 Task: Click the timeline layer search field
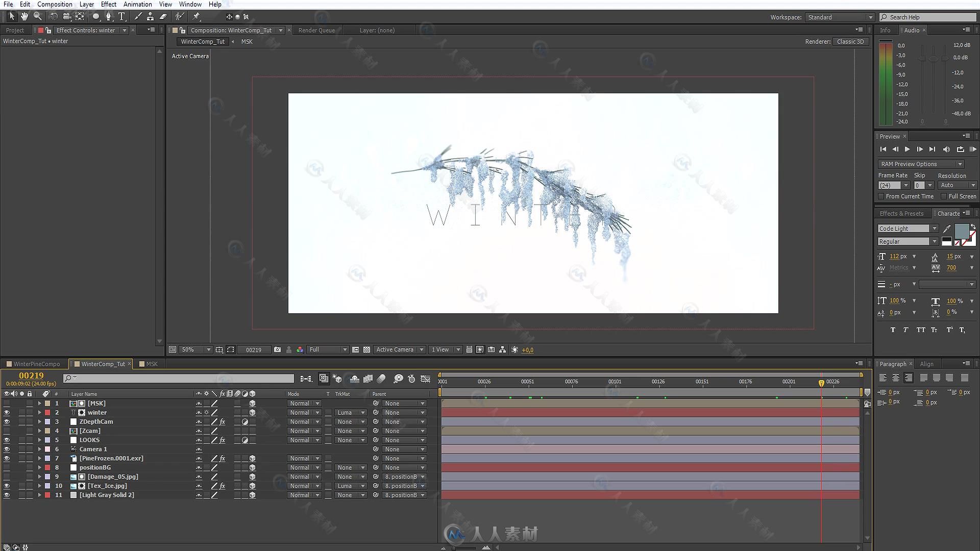[179, 378]
